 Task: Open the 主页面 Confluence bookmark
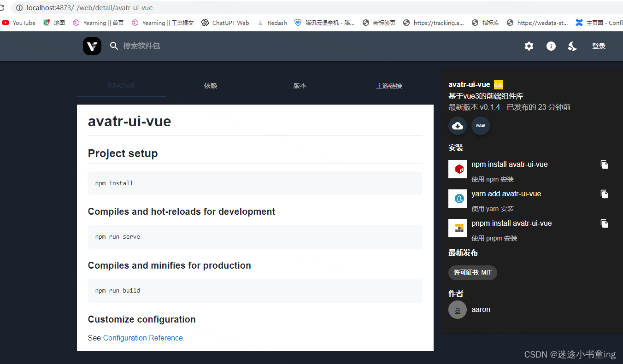599,23
